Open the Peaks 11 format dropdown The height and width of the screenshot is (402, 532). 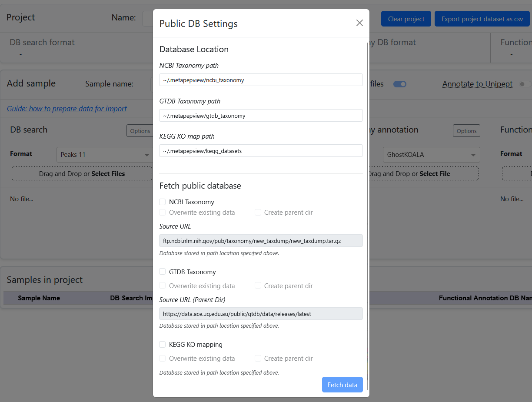[x=104, y=155]
